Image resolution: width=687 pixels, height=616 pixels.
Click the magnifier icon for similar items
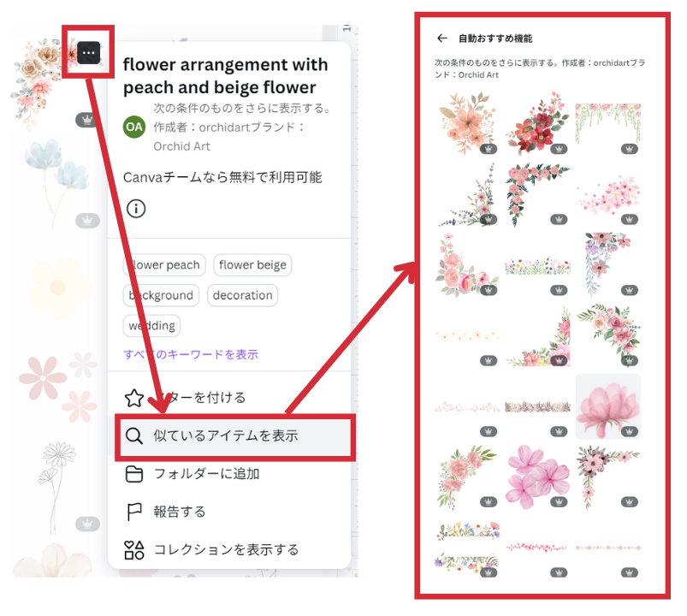(x=133, y=436)
